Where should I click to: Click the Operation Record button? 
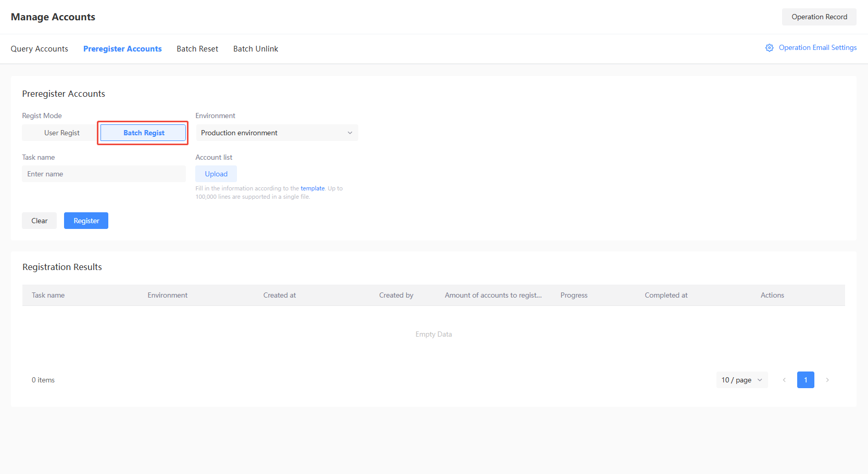pyautogui.click(x=819, y=17)
